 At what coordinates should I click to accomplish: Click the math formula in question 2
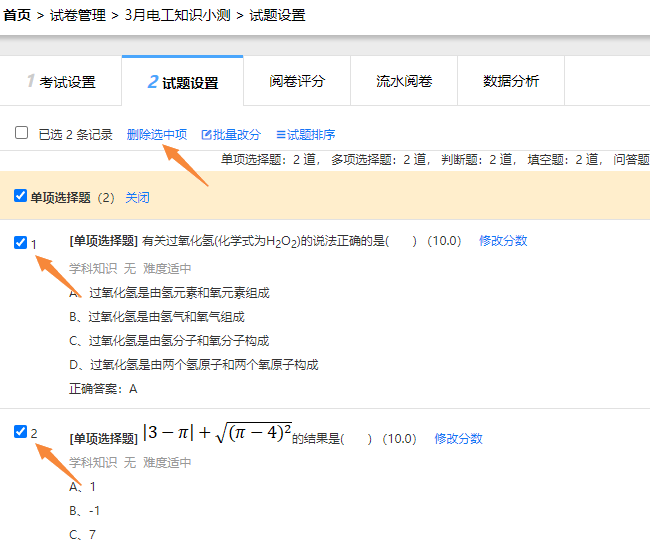click(x=216, y=433)
